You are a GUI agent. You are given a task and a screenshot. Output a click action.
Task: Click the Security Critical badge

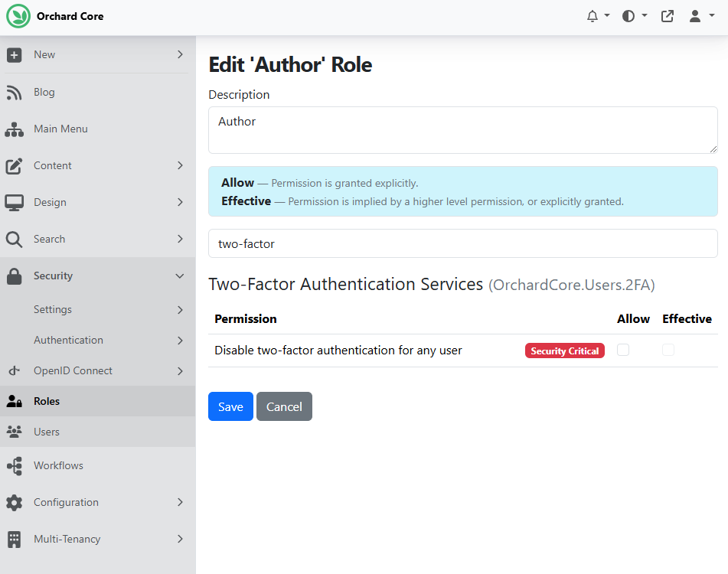[565, 351]
